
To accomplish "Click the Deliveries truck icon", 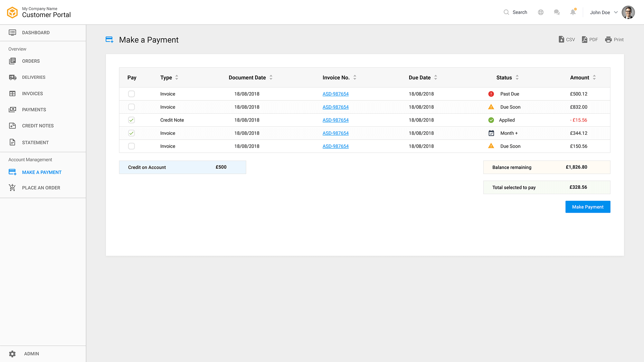I will [13, 77].
